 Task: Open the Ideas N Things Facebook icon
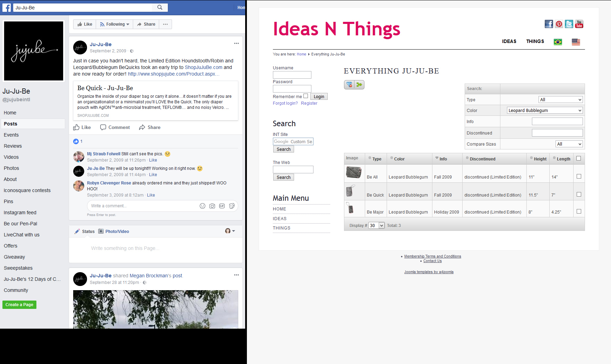coord(549,24)
